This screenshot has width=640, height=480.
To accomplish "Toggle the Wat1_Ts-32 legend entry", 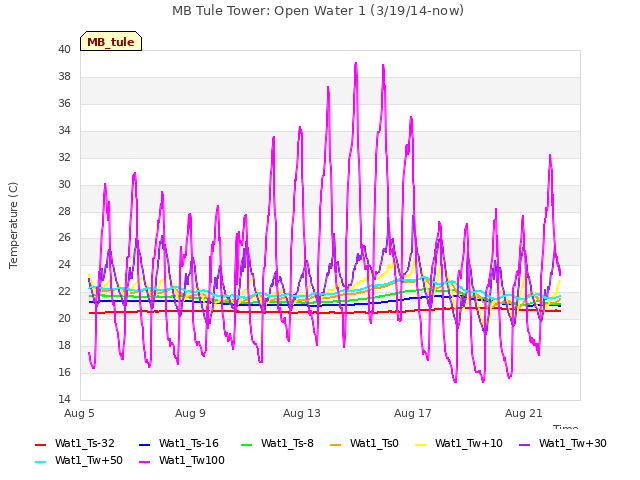I will [75, 443].
